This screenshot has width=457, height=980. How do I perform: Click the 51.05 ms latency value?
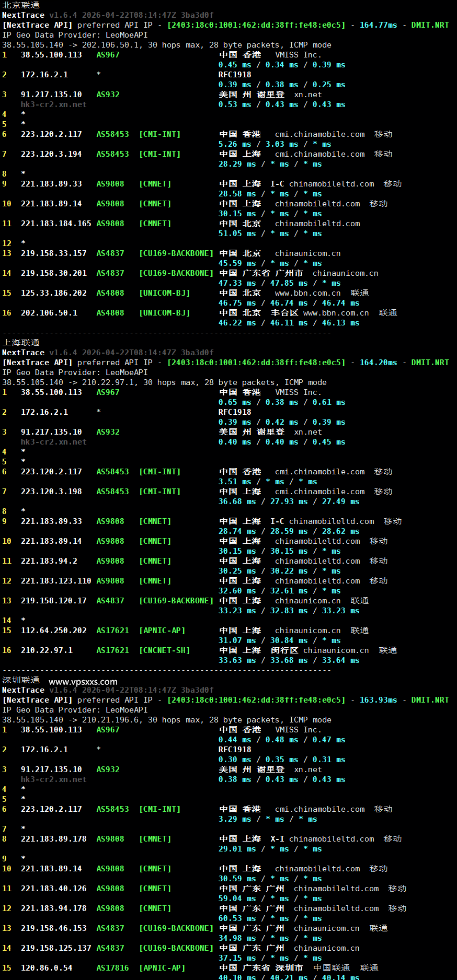click(237, 234)
